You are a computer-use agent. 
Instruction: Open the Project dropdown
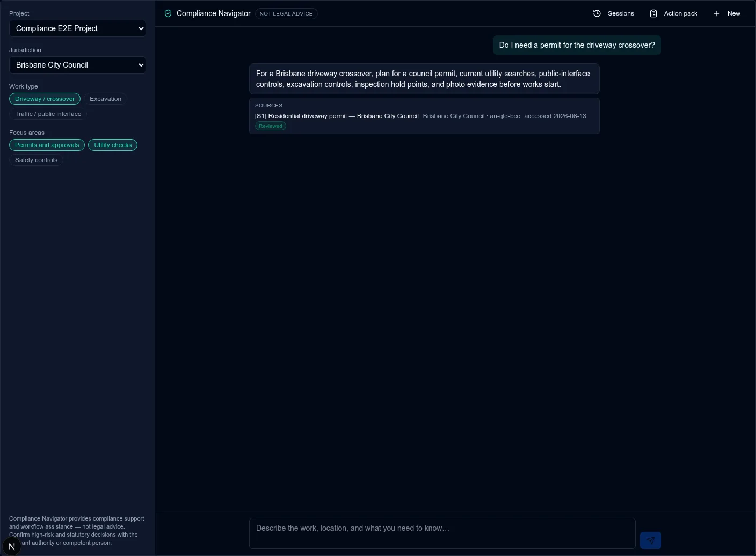pos(77,28)
